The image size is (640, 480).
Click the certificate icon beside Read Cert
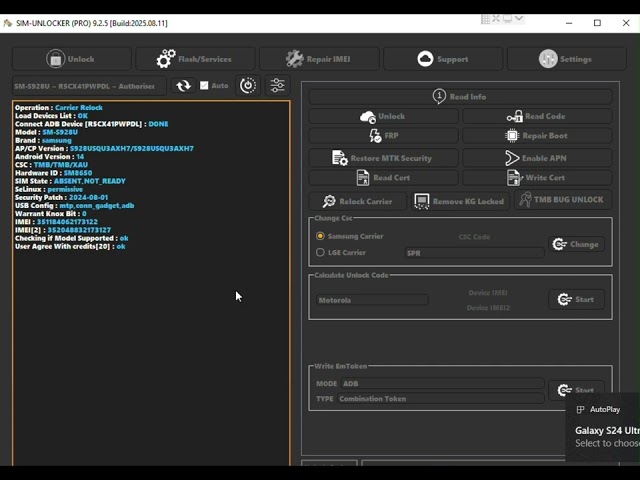click(x=363, y=178)
